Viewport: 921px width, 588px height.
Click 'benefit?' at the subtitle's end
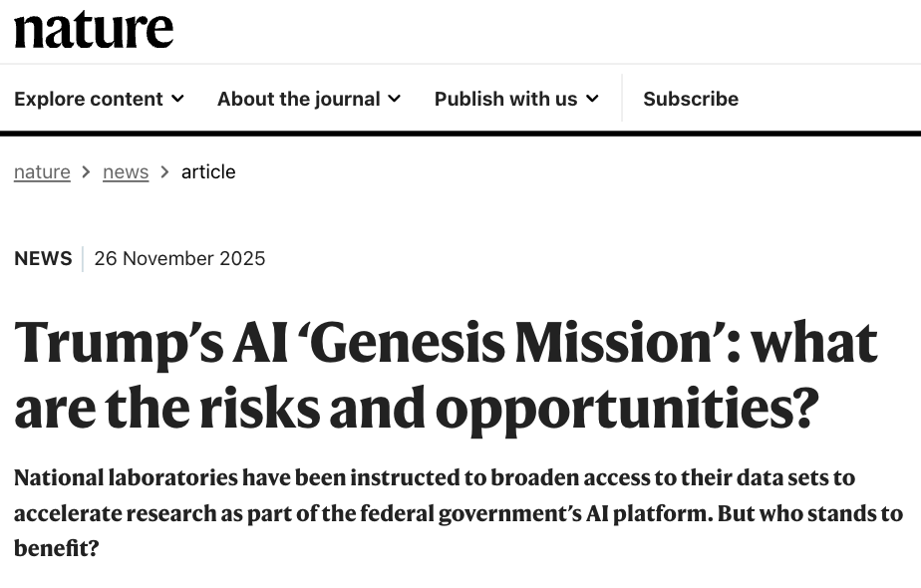pos(57,547)
